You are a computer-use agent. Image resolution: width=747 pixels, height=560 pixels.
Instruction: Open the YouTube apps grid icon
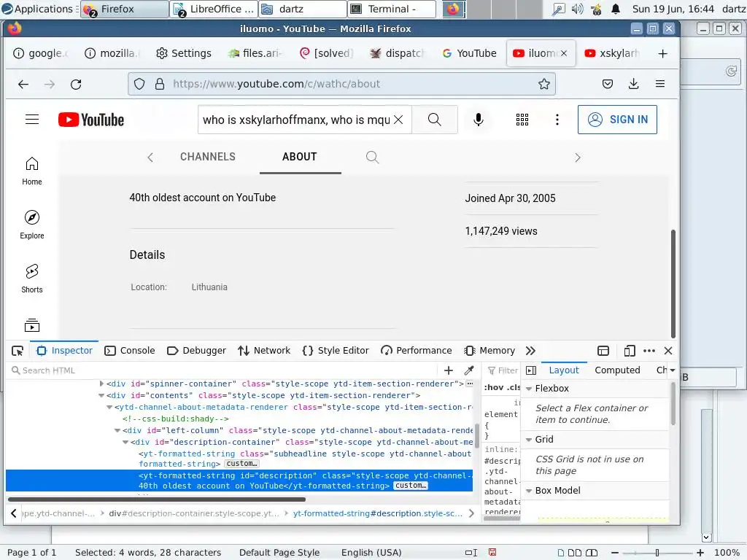(522, 120)
